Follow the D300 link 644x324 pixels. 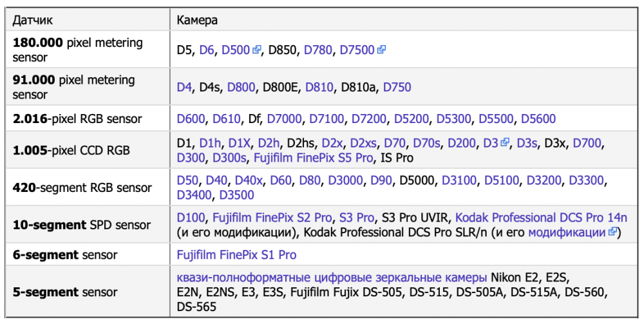[191, 158]
